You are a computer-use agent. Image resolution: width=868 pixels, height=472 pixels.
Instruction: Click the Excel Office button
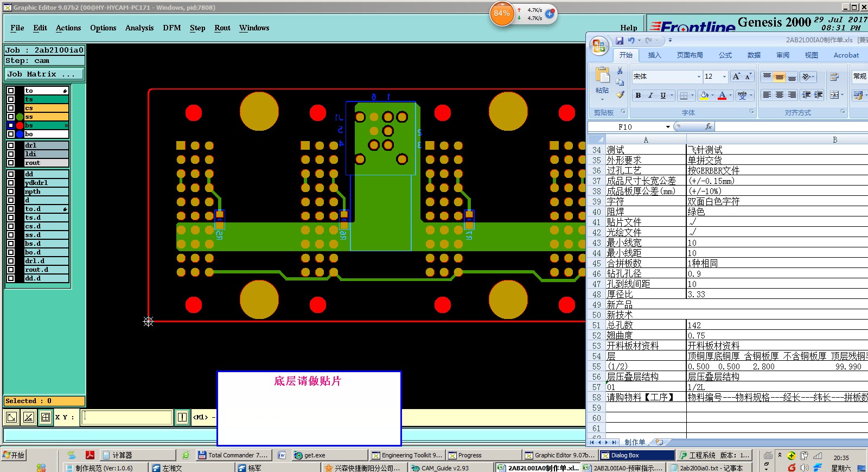point(599,46)
